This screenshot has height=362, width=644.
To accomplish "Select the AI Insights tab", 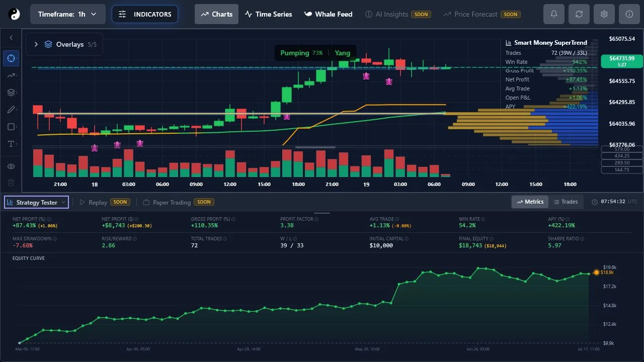I will point(398,14).
